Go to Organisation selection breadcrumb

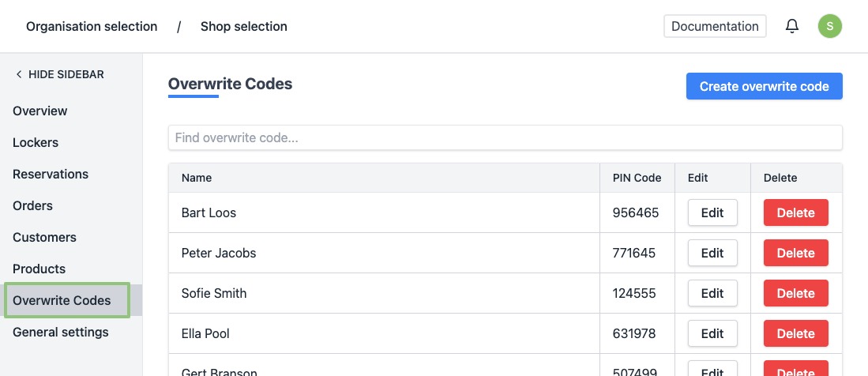92,26
